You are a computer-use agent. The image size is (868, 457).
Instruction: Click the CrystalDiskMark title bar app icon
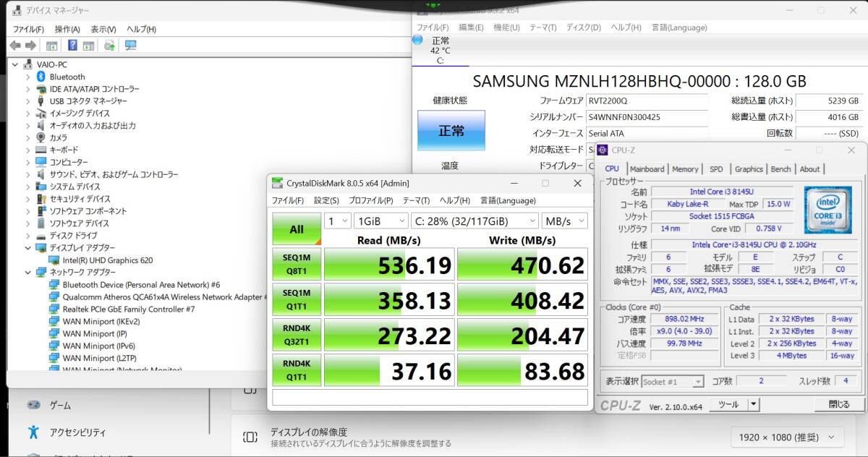coord(277,183)
